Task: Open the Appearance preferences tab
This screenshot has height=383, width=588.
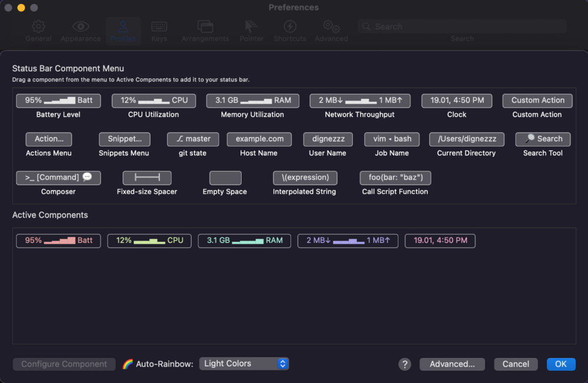Action: click(81, 31)
